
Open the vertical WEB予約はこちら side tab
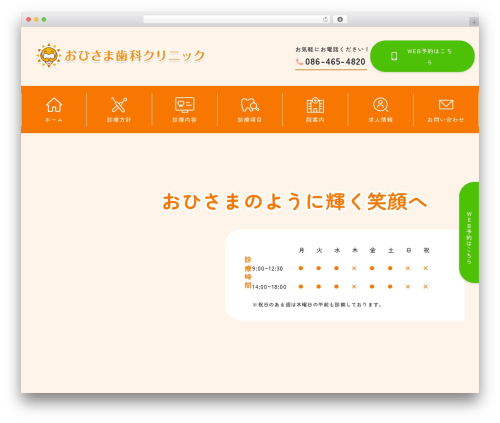(x=469, y=232)
